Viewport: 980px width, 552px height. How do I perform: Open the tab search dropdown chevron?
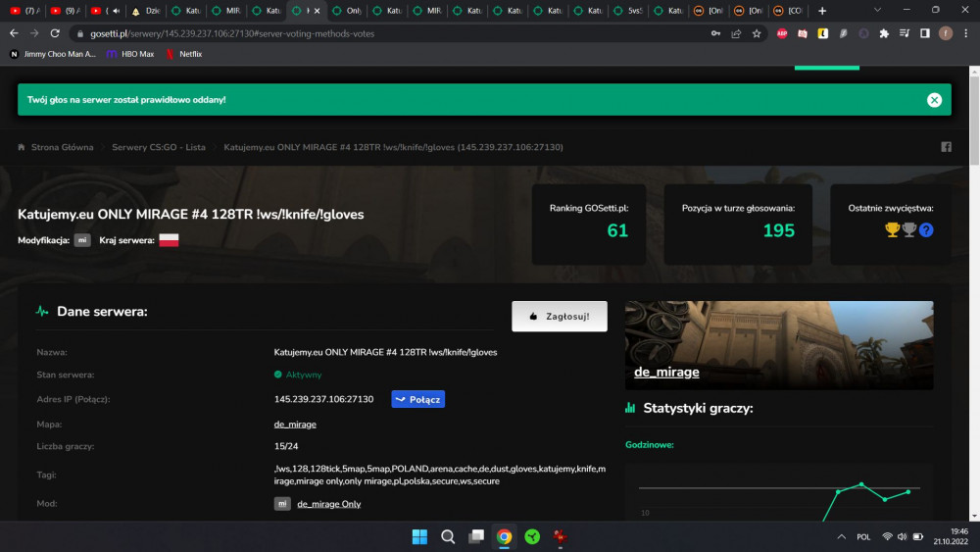point(877,10)
